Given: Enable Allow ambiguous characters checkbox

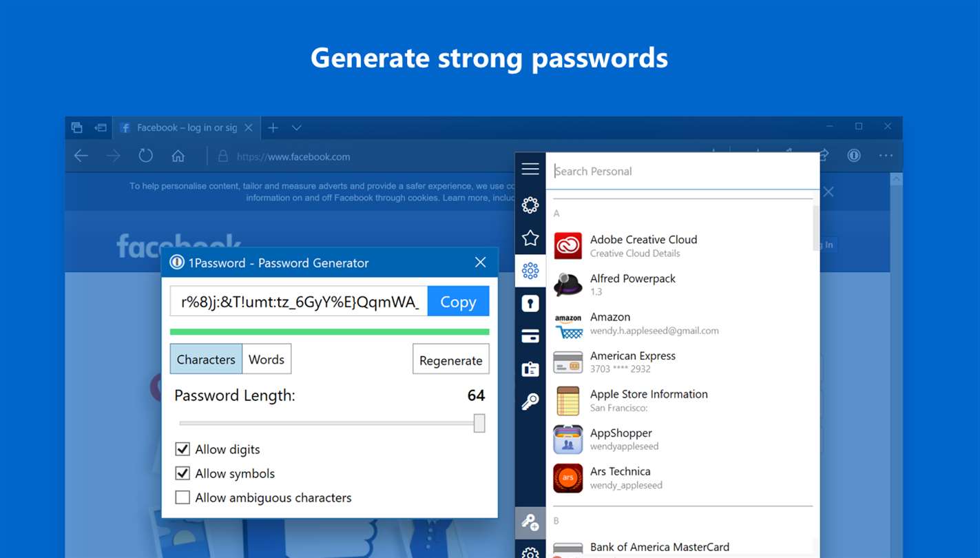Looking at the screenshot, I should pos(183,497).
